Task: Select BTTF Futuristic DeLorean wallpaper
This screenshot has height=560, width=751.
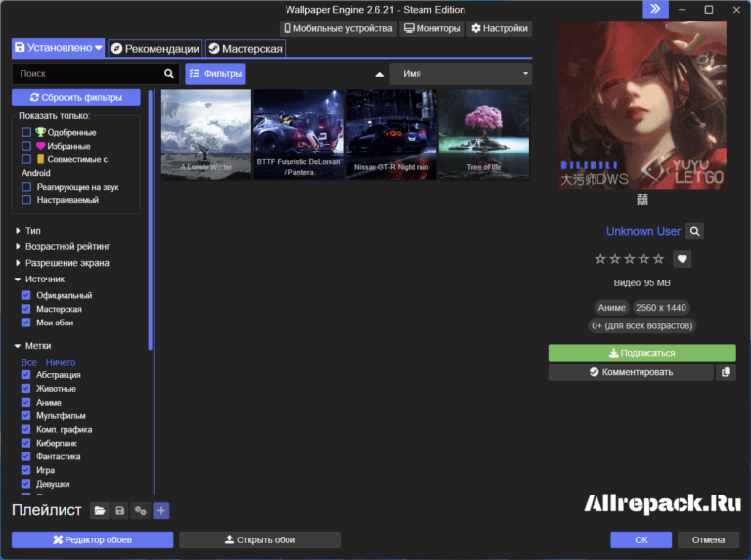Action: (298, 135)
